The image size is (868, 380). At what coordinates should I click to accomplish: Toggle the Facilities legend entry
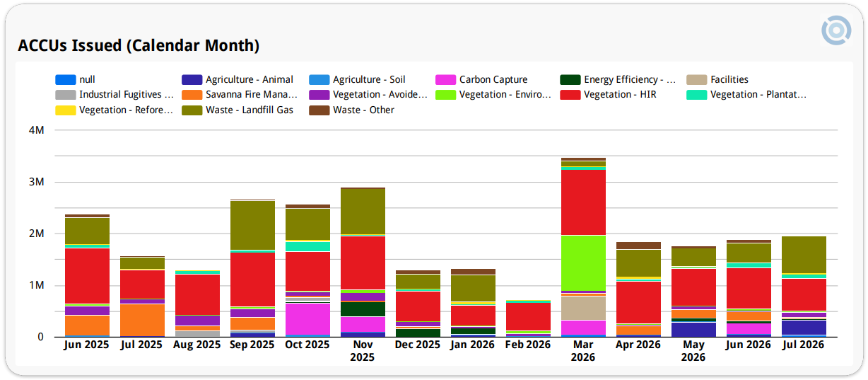(x=717, y=80)
